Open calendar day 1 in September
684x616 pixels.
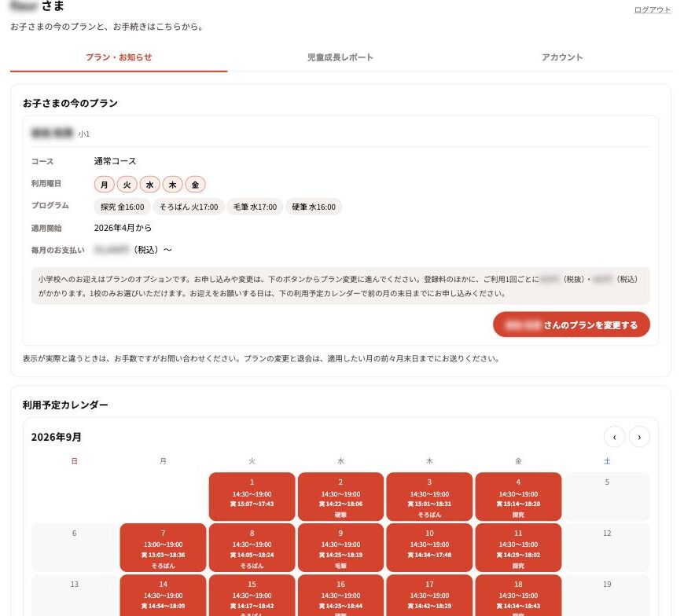pos(252,497)
